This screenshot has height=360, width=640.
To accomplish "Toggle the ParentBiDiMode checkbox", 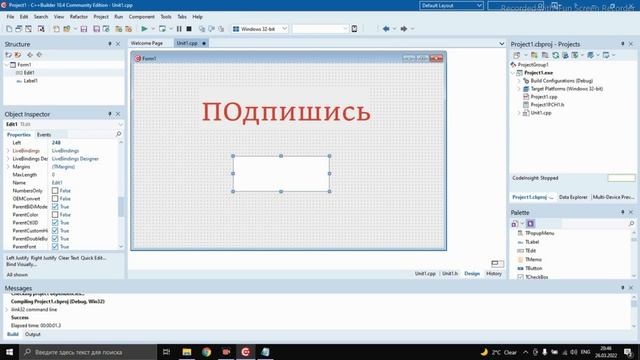I will pos(55,207).
